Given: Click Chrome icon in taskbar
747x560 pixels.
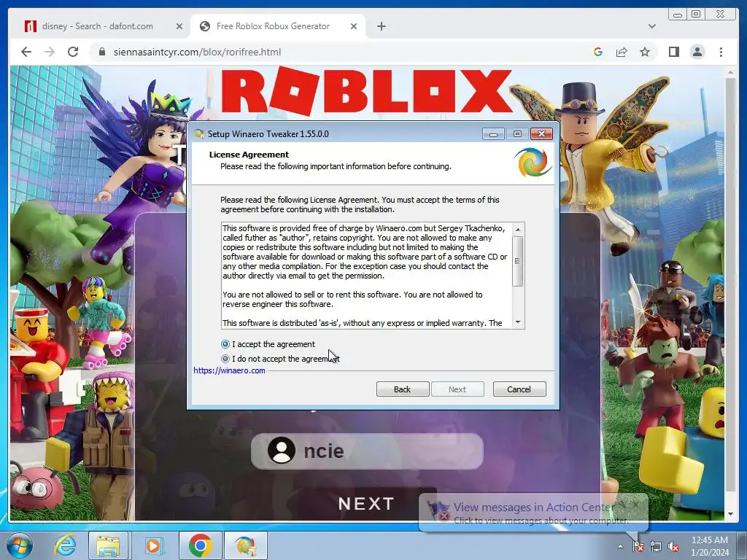Looking at the screenshot, I should click(x=200, y=545).
